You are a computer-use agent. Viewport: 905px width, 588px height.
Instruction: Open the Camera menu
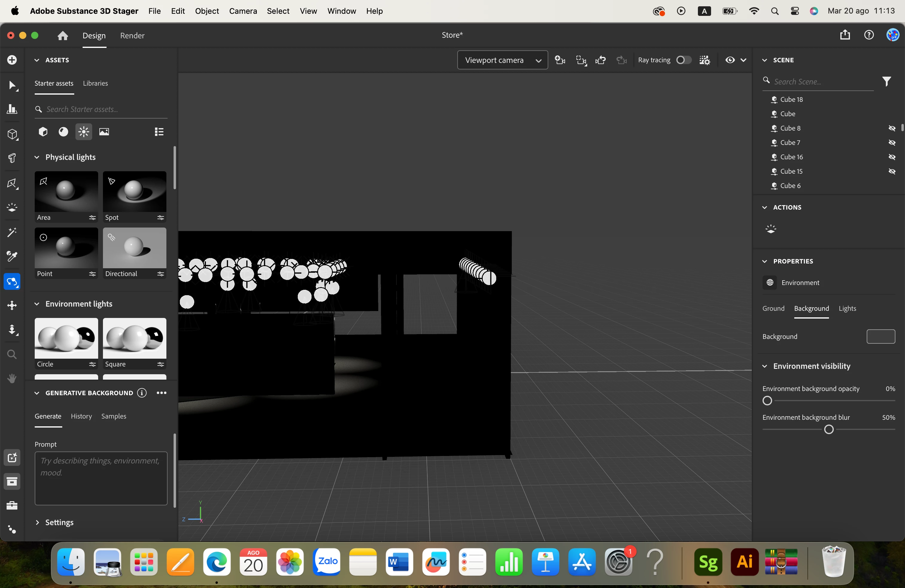(x=243, y=11)
